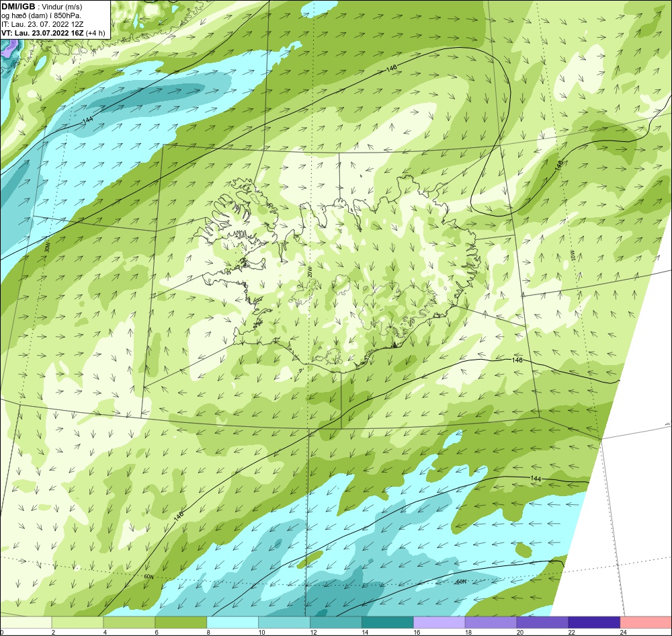Click the 'Vindur (m/s)' label
672x636 pixels.
[62, 7]
